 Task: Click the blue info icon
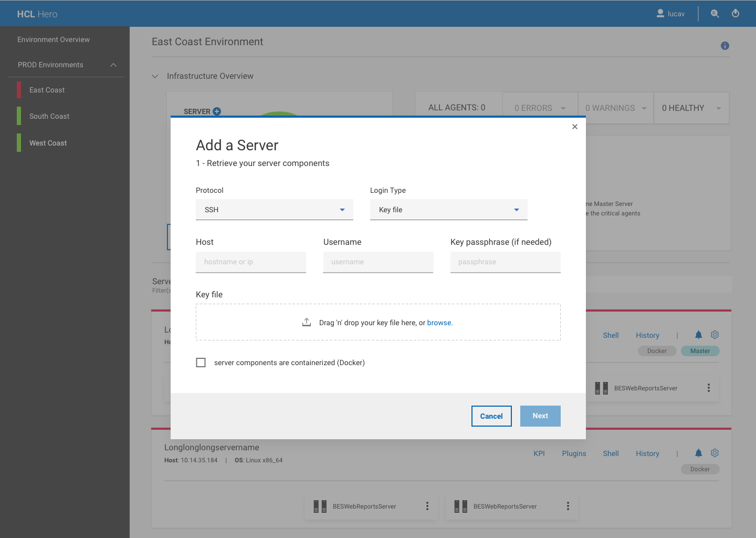point(724,46)
